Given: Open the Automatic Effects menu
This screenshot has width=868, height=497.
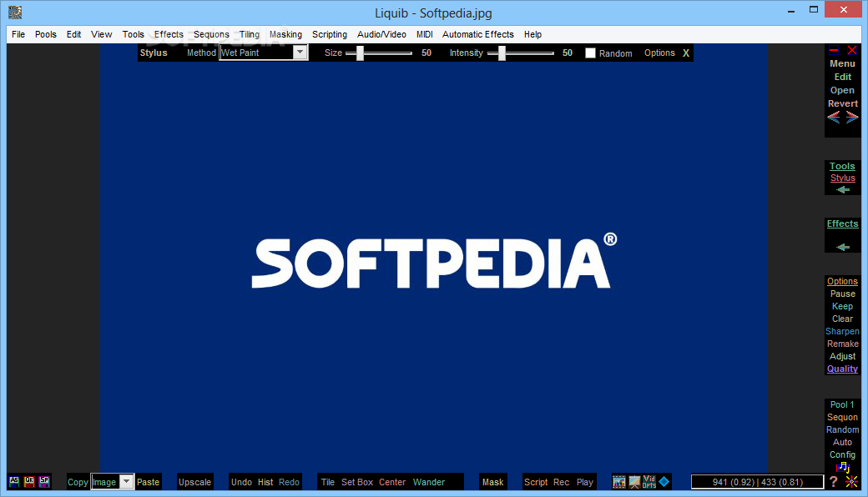Looking at the screenshot, I should point(477,34).
